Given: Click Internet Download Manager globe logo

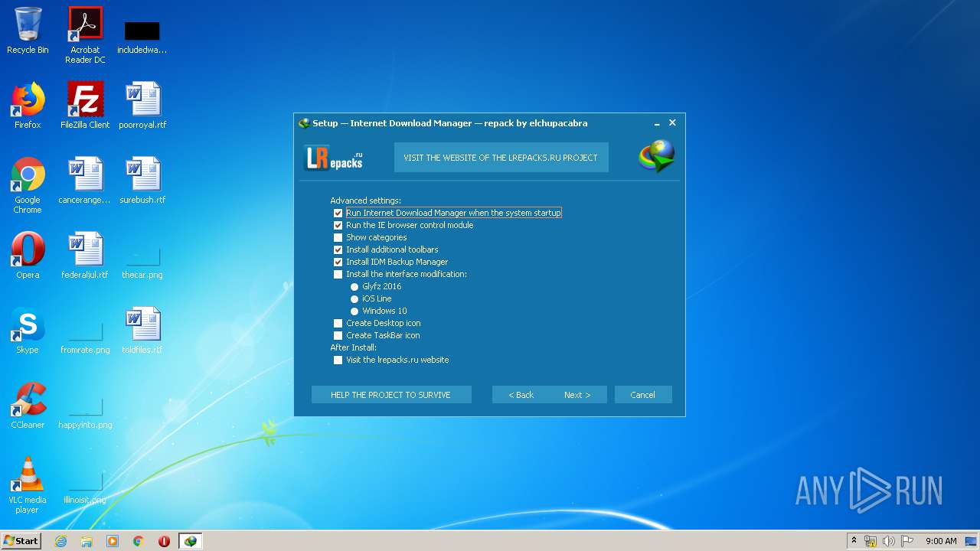Looking at the screenshot, I should [x=656, y=156].
